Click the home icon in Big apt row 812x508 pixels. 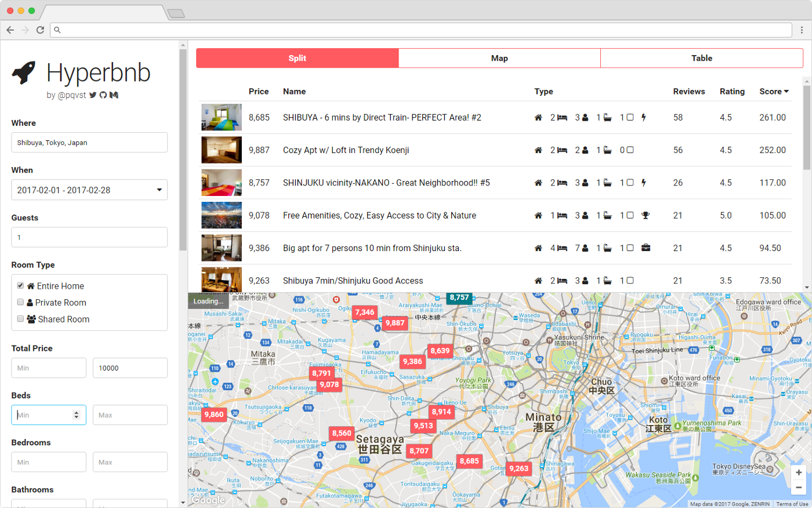click(538, 248)
